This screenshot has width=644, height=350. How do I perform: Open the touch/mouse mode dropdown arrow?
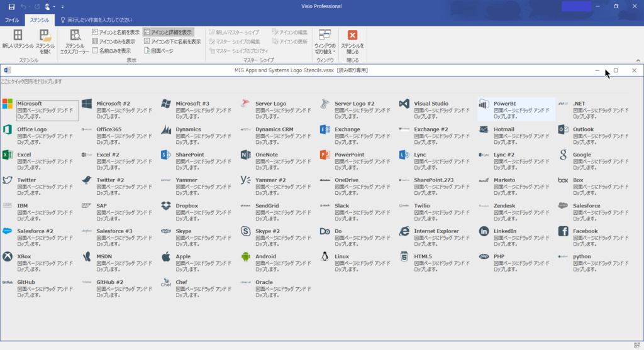point(54,6)
